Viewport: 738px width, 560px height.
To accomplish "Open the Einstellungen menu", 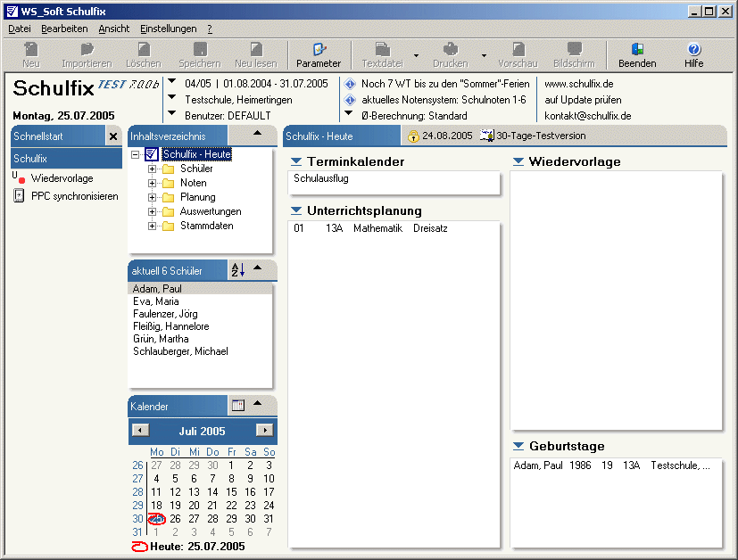I will click(169, 29).
